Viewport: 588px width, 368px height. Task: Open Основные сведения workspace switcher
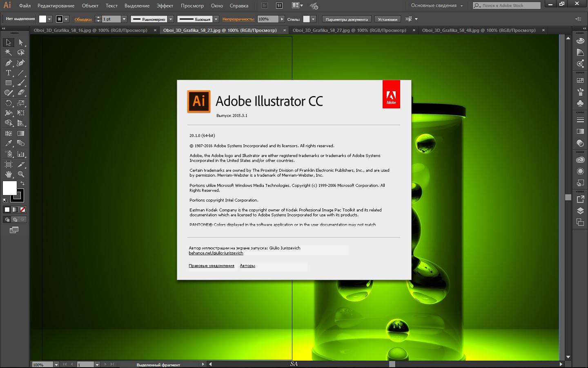click(437, 6)
